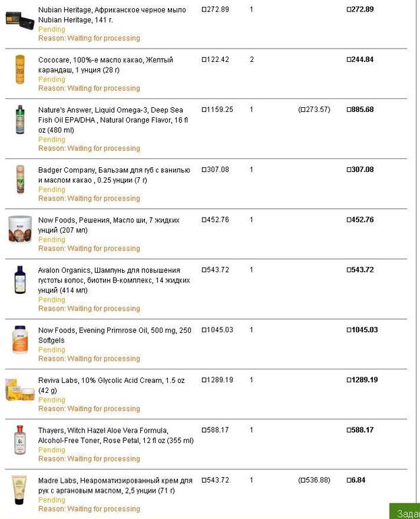The image size is (420, 519).
Task: Open the Cococare 100% cocoa butter product link
Action: pyautogui.click(x=105, y=65)
